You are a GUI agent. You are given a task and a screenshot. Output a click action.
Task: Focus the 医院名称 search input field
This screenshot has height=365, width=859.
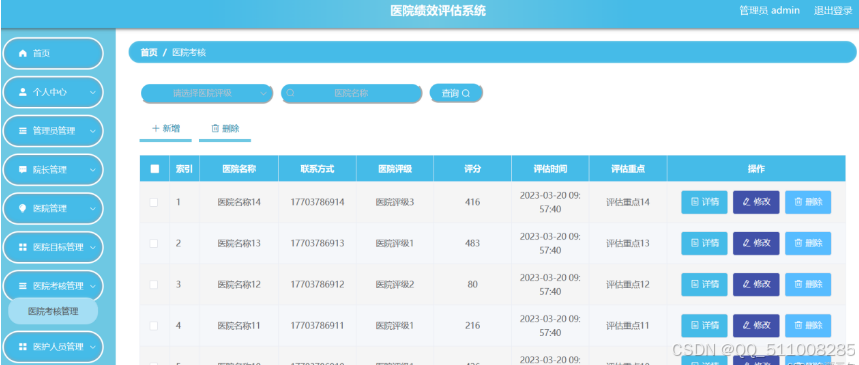pyautogui.click(x=352, y=93)
